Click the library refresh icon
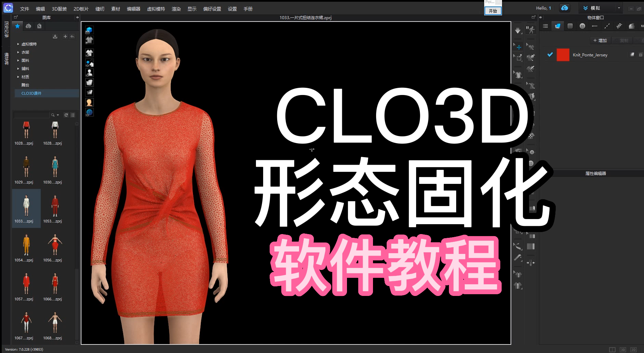The image size is (644, 353). [x=66, y=115]
